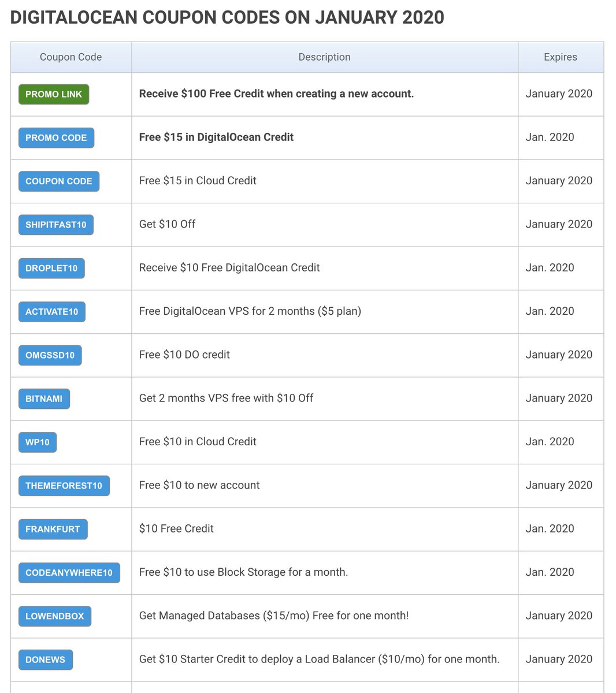Click the 'Get $10 Off' description
Viewport: 616px width, 693px height.
pos(167,224)
